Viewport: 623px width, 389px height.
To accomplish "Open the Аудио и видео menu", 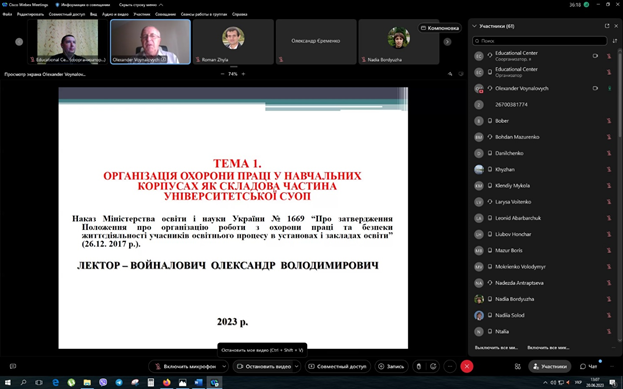I will point(115,14).
